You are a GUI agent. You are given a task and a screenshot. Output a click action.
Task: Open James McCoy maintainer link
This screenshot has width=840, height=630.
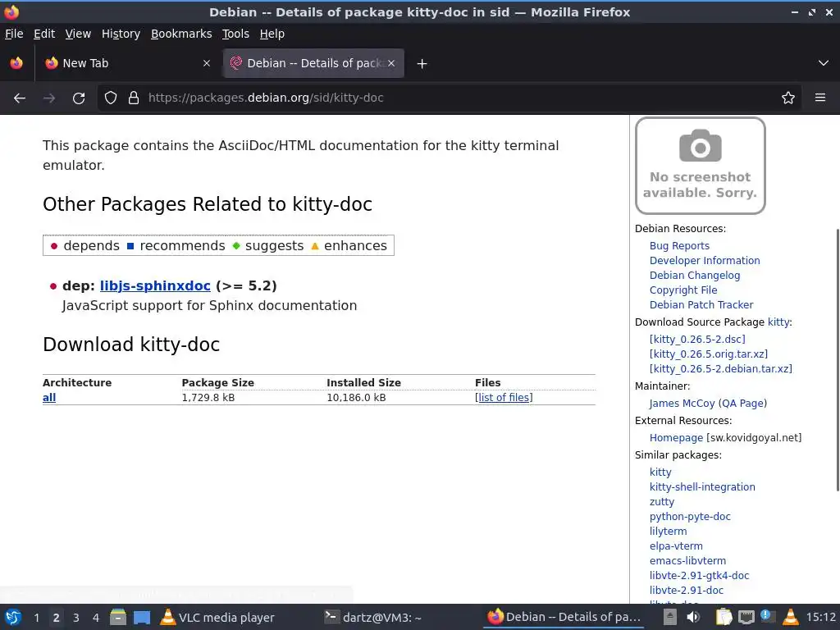tap(682, 404)
